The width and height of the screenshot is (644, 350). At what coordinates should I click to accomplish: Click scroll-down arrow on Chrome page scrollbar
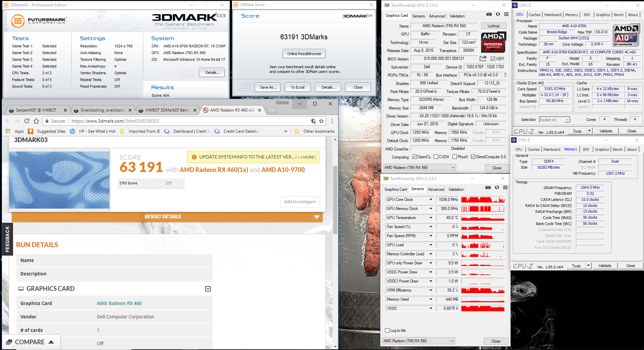(335, 346)
